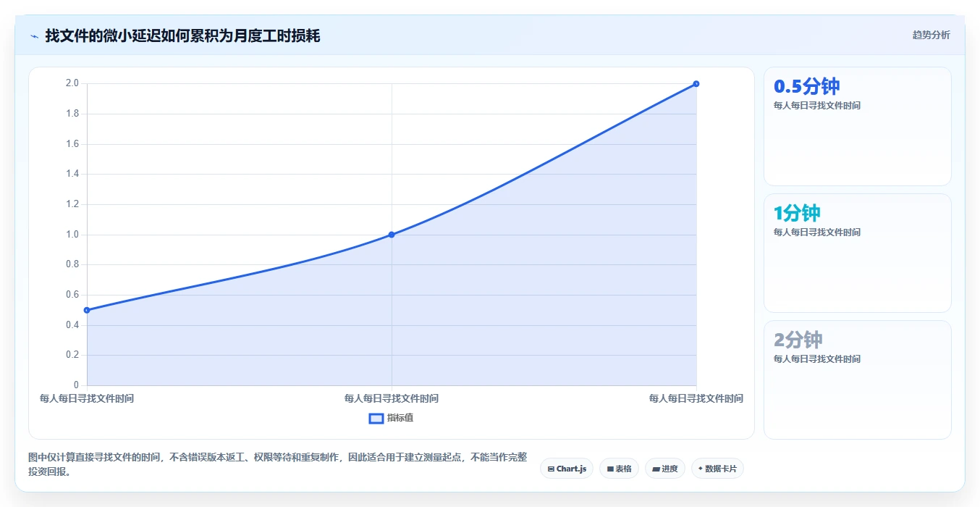980x507 pixels.
Task: Click the y-axis label 1.4
Action: pyautogui.click(x=72, y=174)
